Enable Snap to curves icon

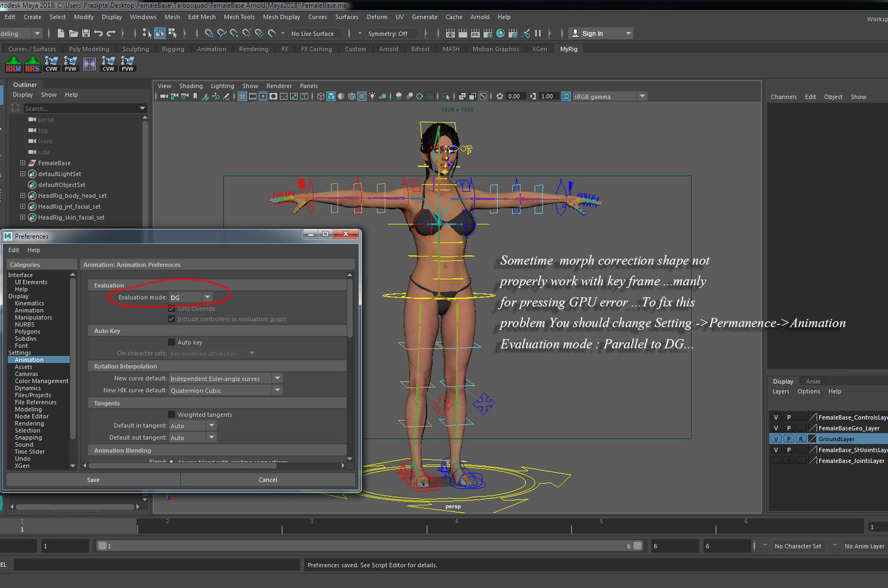click(222, 33)
